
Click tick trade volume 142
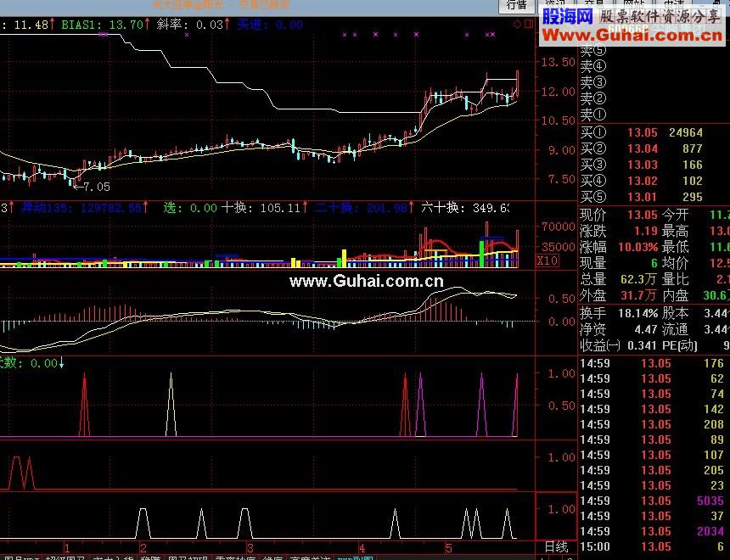point(714,409)
